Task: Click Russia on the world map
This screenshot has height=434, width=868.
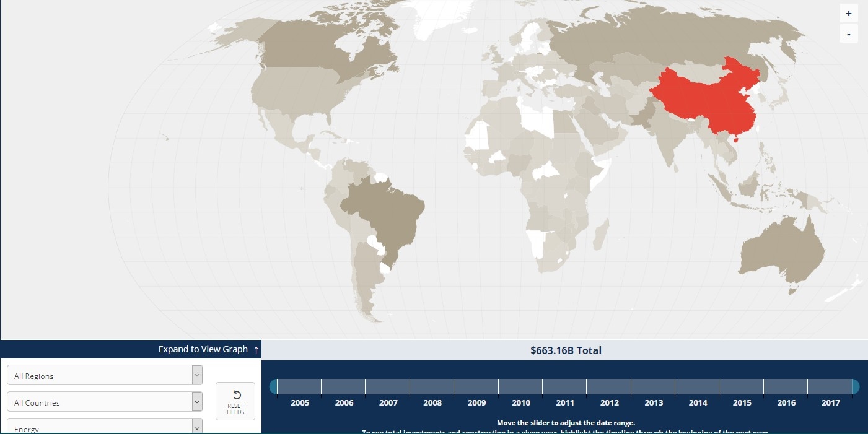Action: pos(651,43)
